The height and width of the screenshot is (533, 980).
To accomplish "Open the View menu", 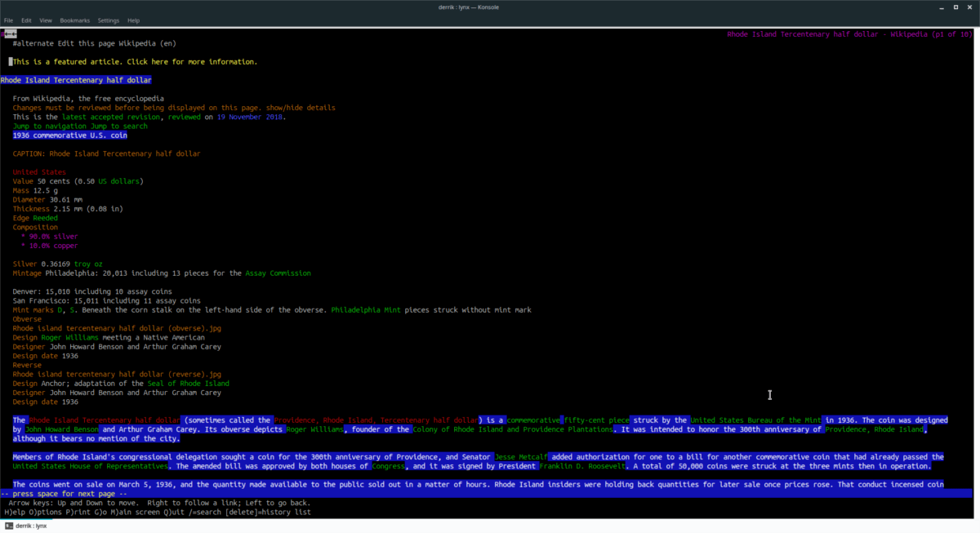I will coord(46,20).
